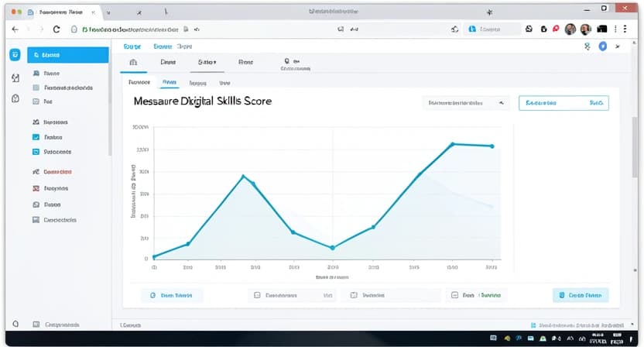Click the blue square icon atop left rail
644x347 pixels.
(15, 55)
